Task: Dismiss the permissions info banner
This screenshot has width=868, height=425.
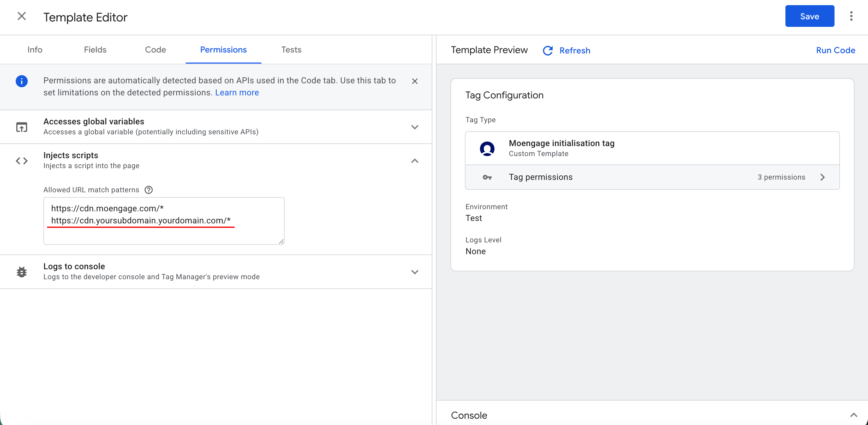Action: point(415,81)
